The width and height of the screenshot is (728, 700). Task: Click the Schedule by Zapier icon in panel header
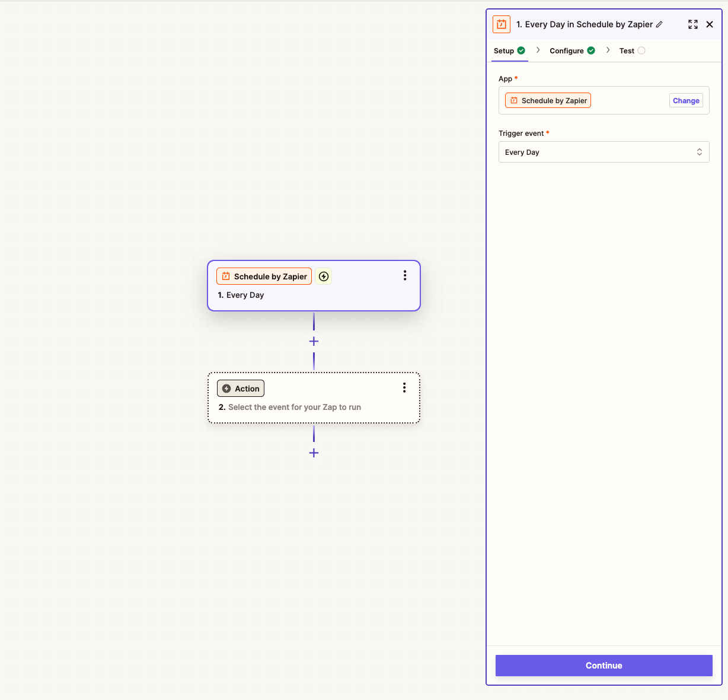point(502,24)
